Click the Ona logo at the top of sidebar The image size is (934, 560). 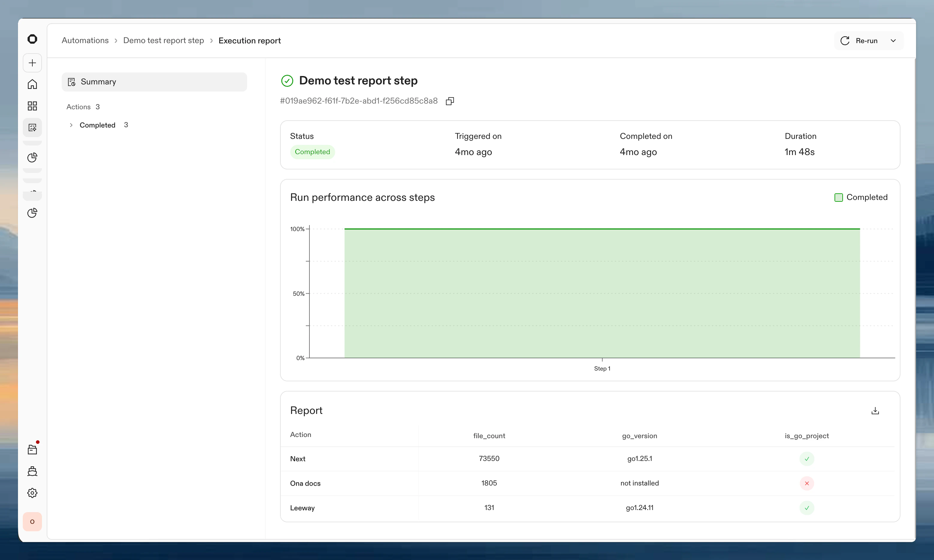click(x=32, y=39)
